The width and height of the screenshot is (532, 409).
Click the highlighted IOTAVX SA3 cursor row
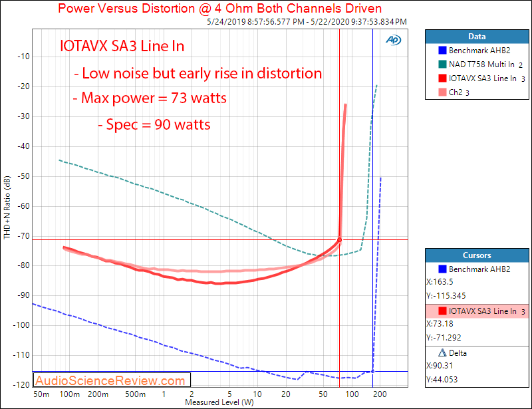point(477,311)
